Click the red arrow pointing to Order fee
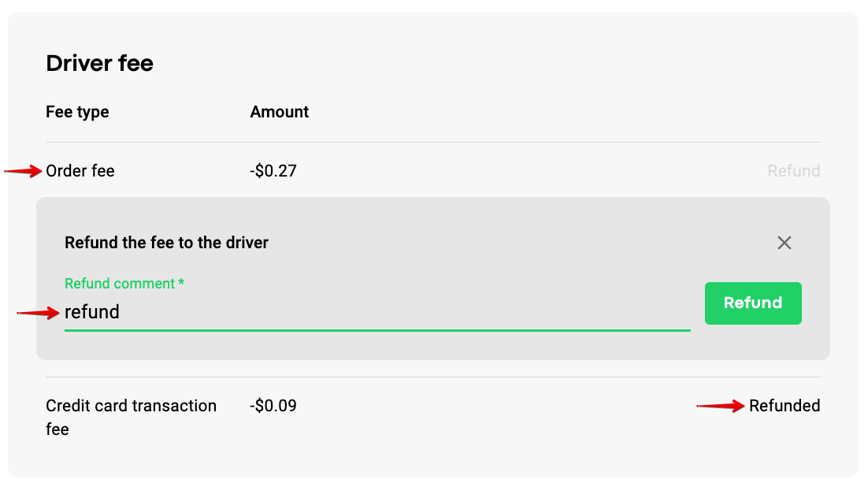This screenshot has height=487, width=868. [x=24, y=171]
